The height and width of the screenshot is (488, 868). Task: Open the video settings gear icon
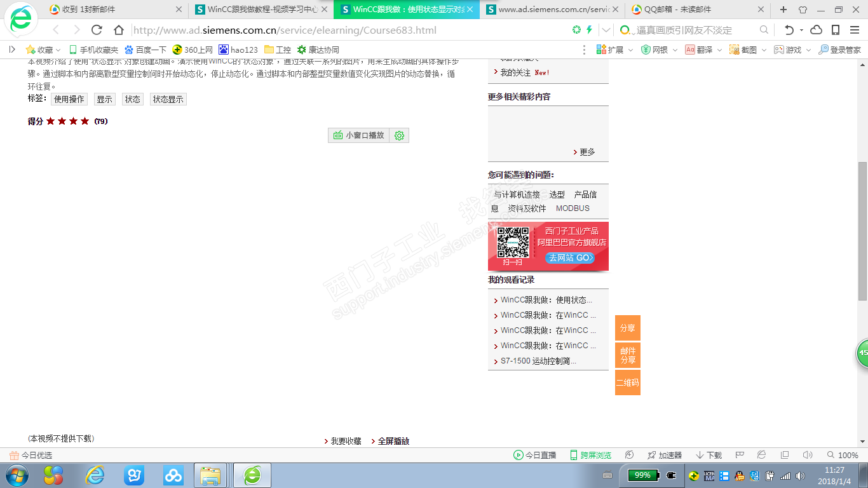tap(399, 135)
